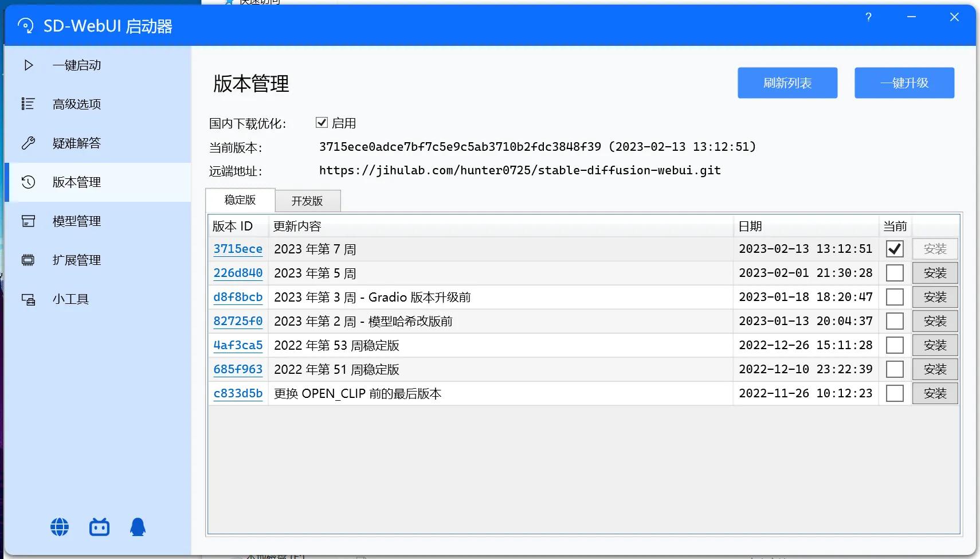Image resolution: width=980 pixels, height=559 pixels.
Task: Click the 一键启动 play icon
Action: tap(28, 65)
